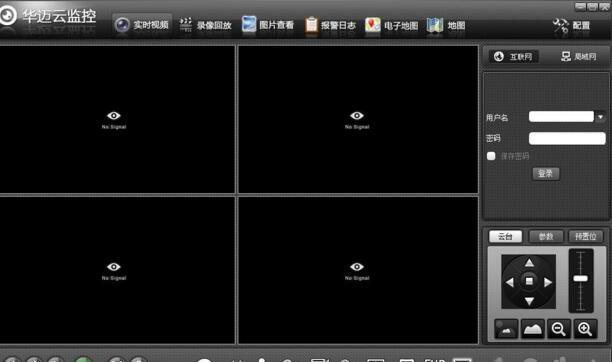Open the 地图 map view
The image size is (612, 362).
click(446, 25)
